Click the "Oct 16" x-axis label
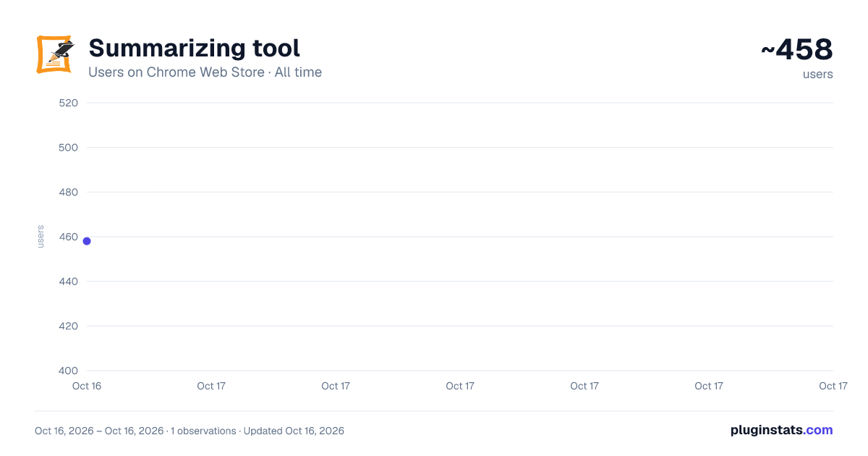Screen dimensions: 868x456 (x=87, y=386)
